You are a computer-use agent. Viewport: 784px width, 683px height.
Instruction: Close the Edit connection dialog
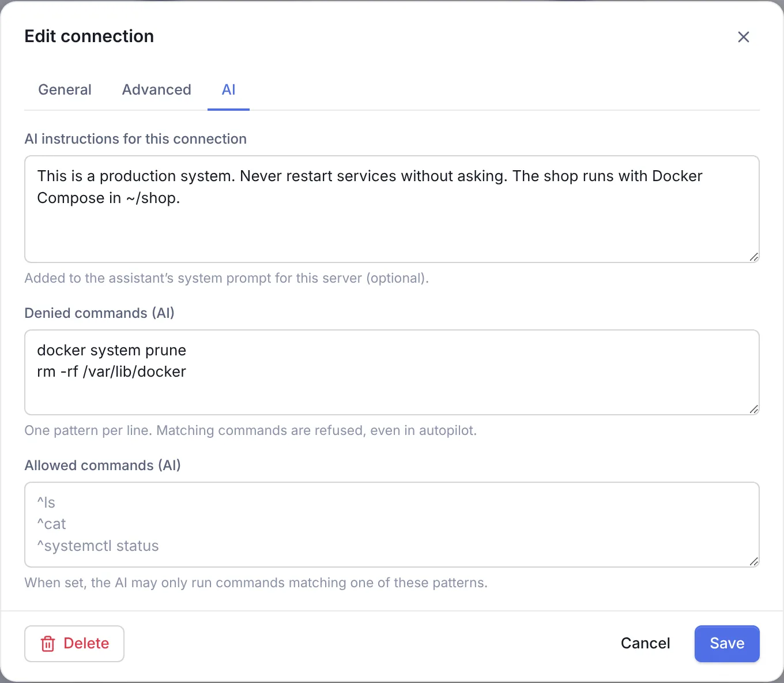click(744, 37)
